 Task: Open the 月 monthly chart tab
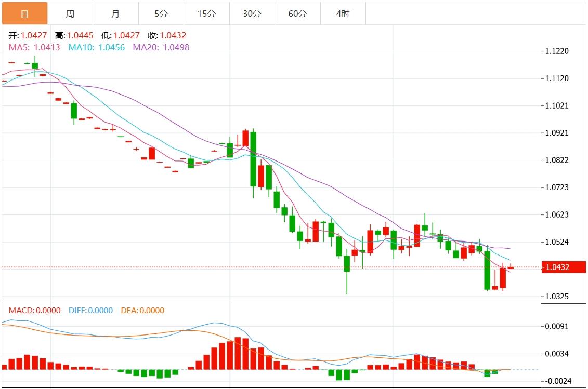tap(115, 14)
